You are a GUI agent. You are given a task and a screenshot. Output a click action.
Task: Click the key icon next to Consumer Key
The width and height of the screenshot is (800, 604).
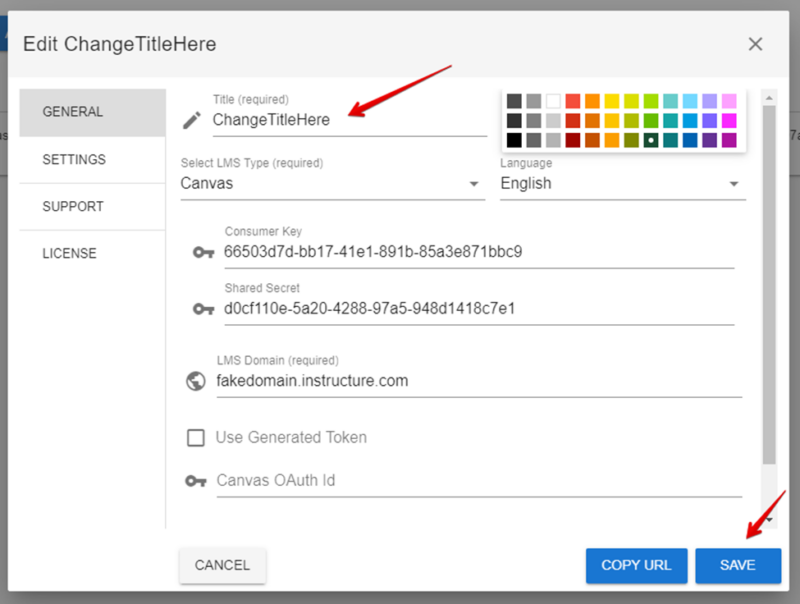point(203,253)
